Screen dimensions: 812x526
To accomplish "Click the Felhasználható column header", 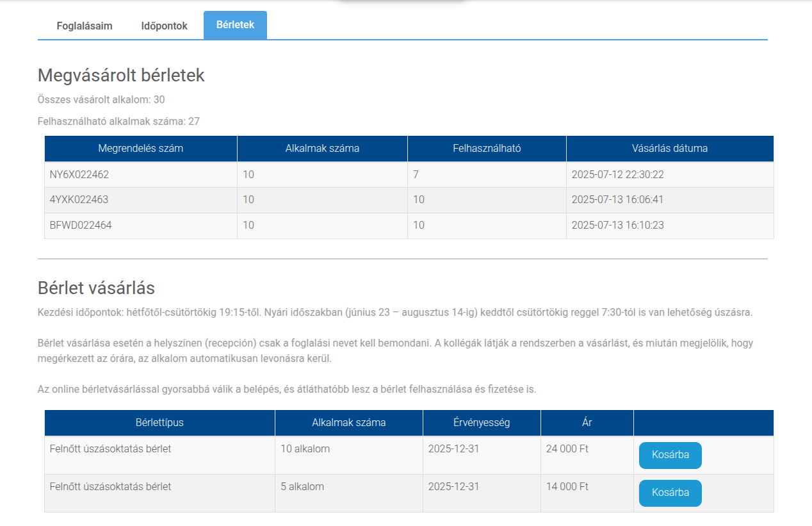I will pyautogui.click(x=486, y=149).
